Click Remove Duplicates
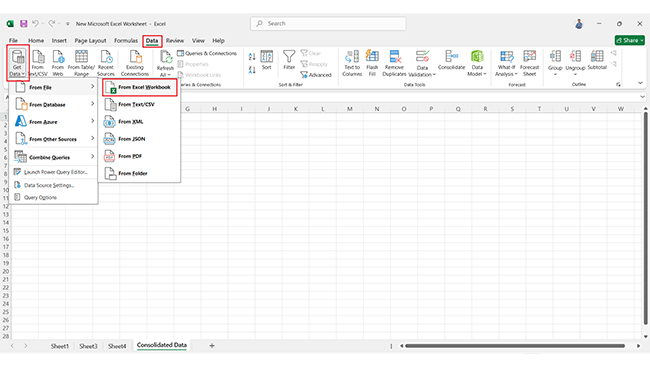650x367 pixels. coord(394,63)
